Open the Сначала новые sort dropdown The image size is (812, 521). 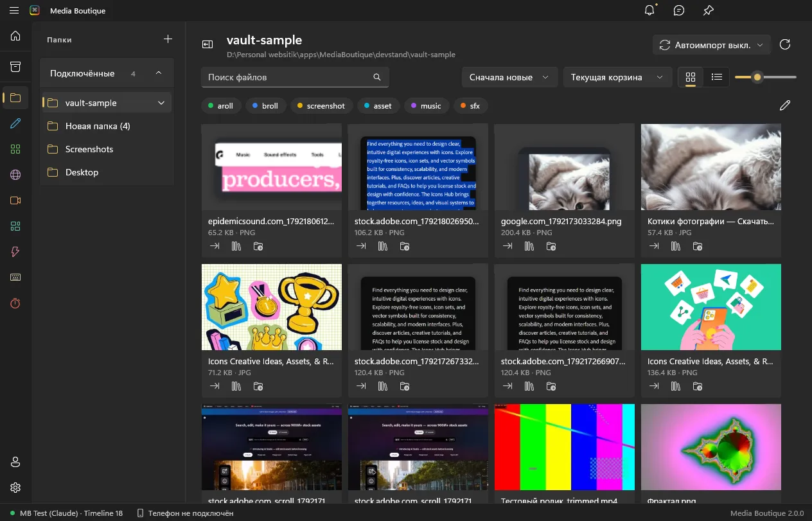509,78
